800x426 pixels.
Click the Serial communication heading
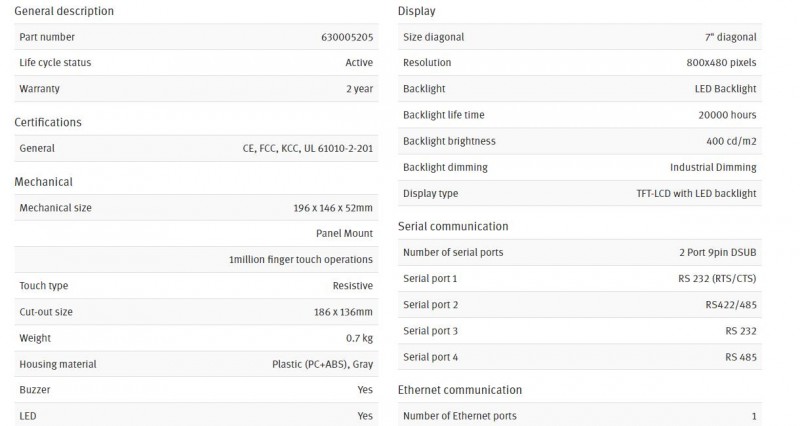(453, 226)
